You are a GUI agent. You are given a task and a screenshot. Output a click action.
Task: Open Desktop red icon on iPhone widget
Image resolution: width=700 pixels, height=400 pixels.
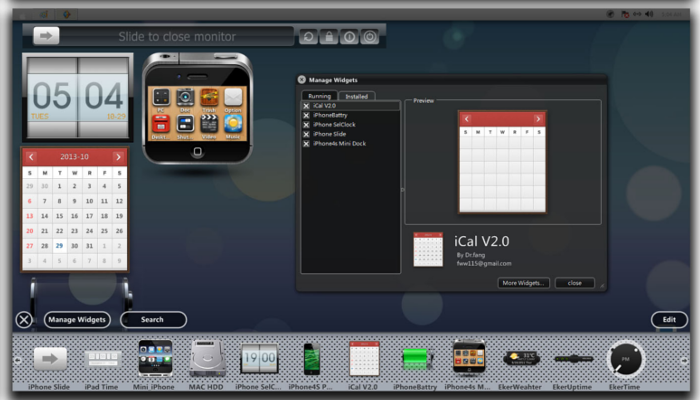pyautogui.click(x=161, y=124)
